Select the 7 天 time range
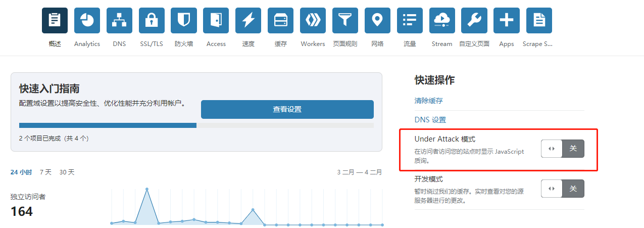The width and height of the screenshot is (644, 228). pos(45,172)
